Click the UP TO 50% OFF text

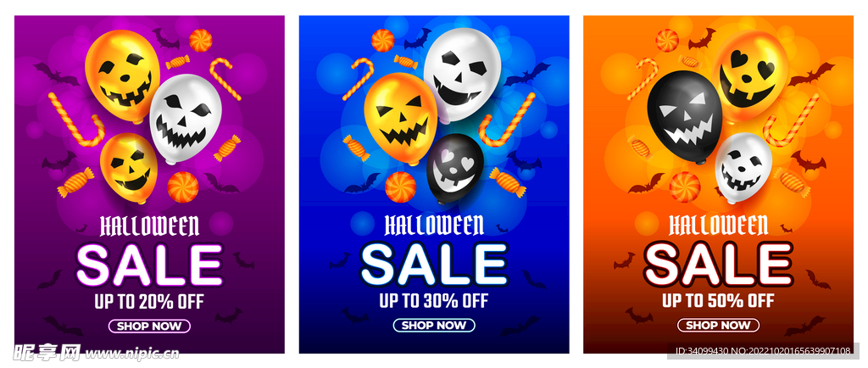pyautogui.click(x=719, y=301)
